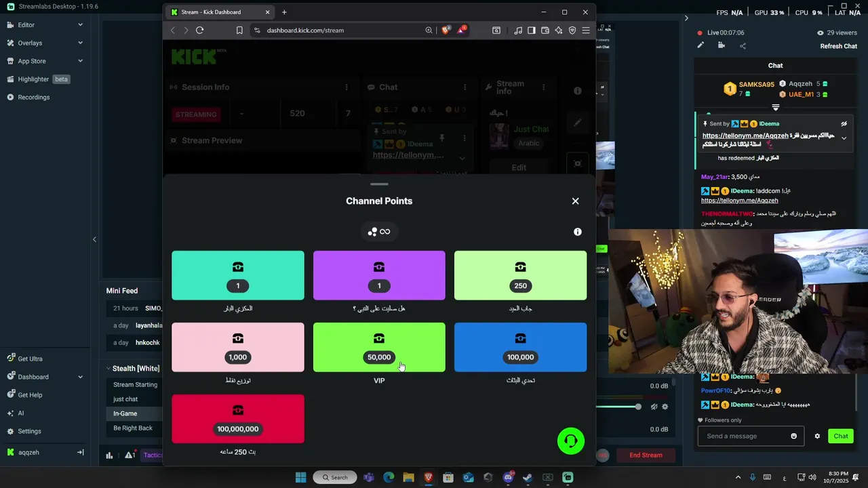Viewport: 868px width, 488px height.
Task: Open the warning alert icon in Streamlabs footer
Action: click(x=130, y=455)
